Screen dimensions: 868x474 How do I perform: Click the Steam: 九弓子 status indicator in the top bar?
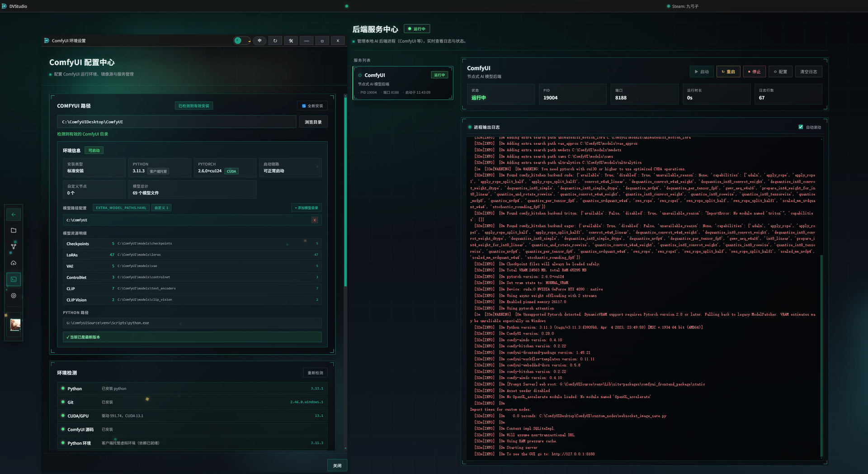683,6
